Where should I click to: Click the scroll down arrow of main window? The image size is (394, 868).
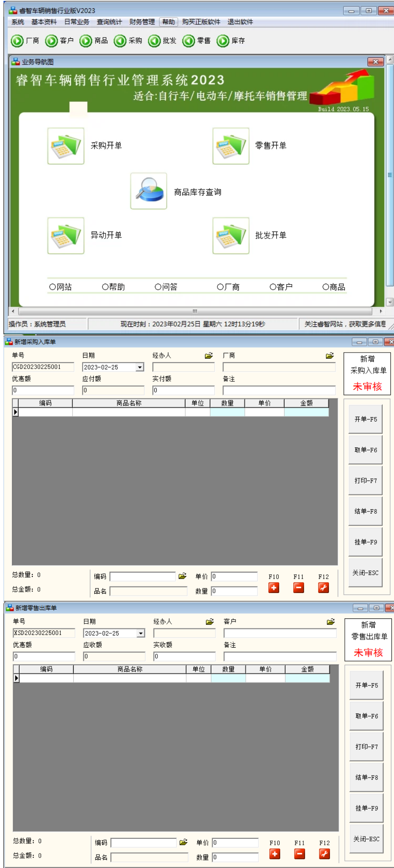coord(390,302)
